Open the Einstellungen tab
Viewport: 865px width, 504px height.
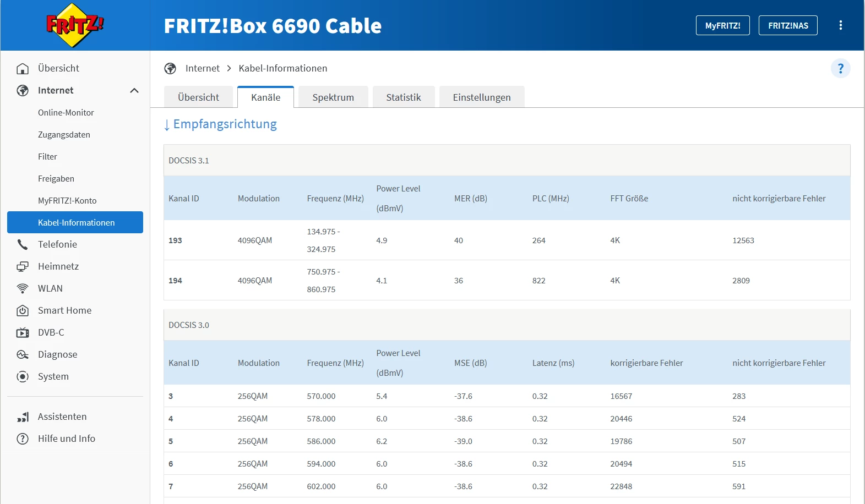point(482,97)
